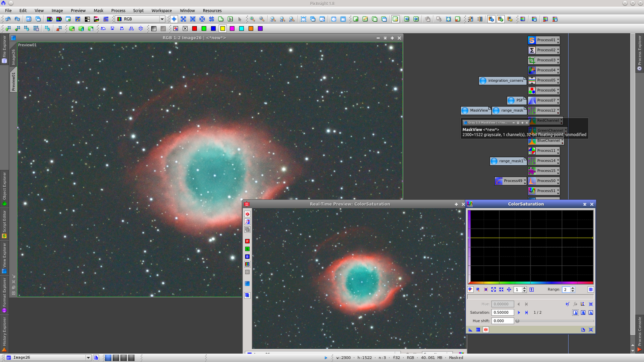The image size is (644, 362).
Task: Click the Redo arrow icon in toolbar
Action: pos(17,19)
